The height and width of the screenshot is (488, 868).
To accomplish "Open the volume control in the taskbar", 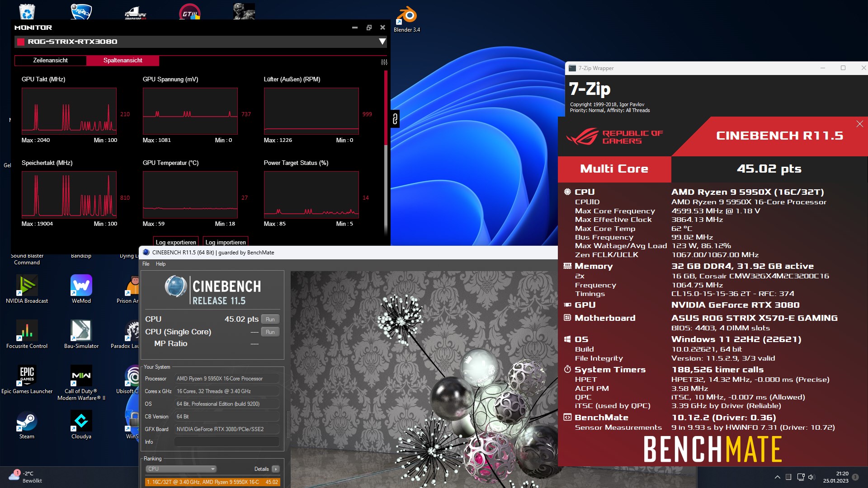I will [811, 477].
